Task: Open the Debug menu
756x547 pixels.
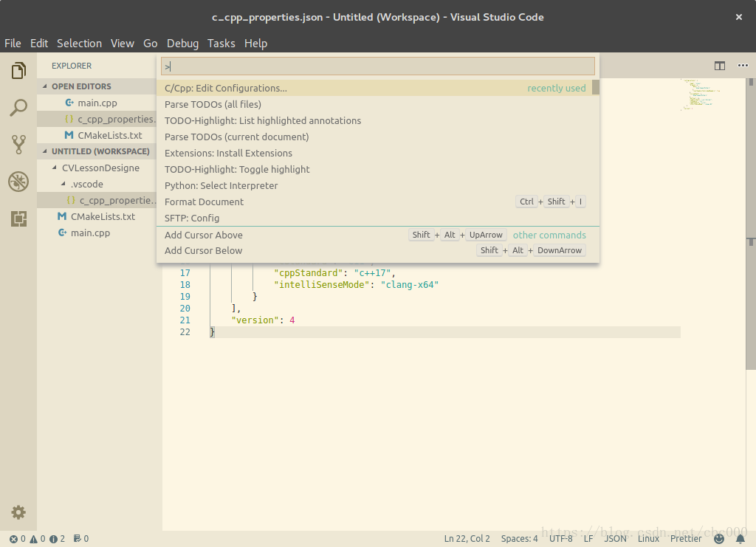Action: point(182,44)
